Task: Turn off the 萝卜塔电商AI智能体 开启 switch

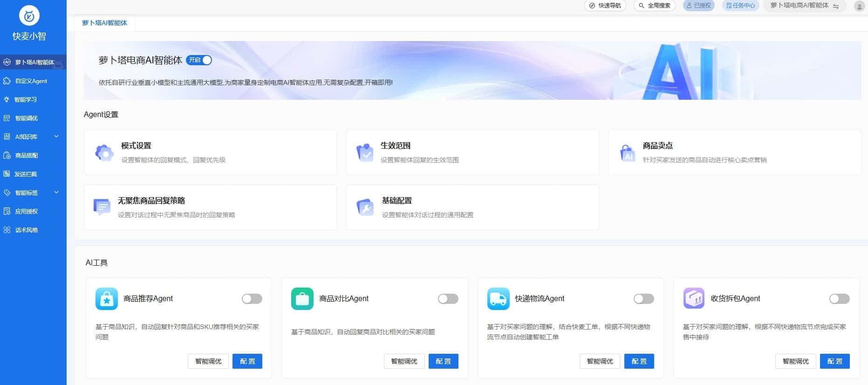Action: point(199,60)
